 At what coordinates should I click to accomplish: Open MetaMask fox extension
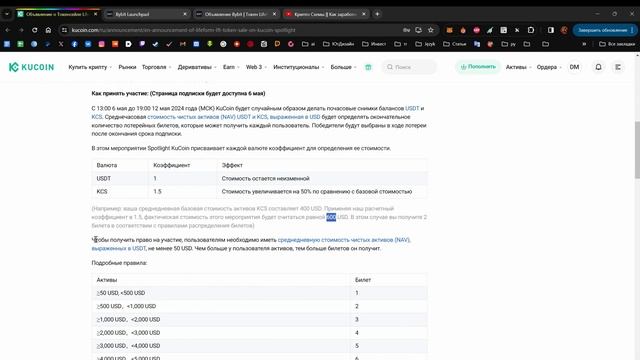click(x=449, y=30)
